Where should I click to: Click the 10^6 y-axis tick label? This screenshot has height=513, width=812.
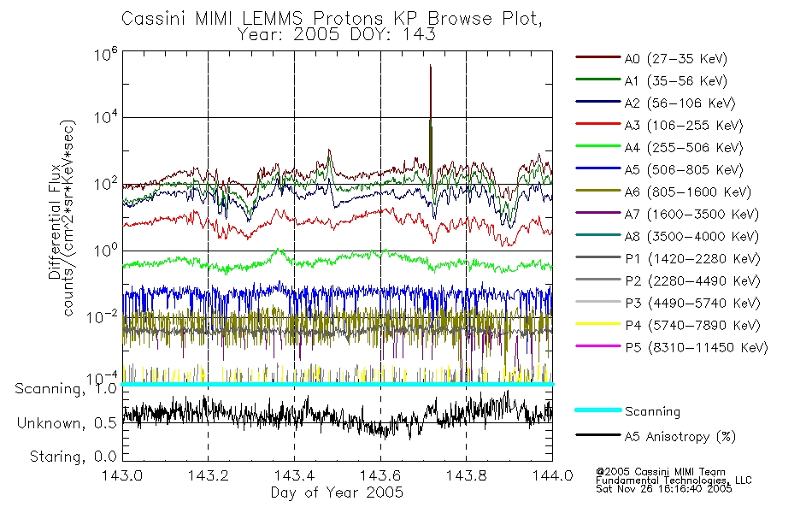click(x=106, y=54)
